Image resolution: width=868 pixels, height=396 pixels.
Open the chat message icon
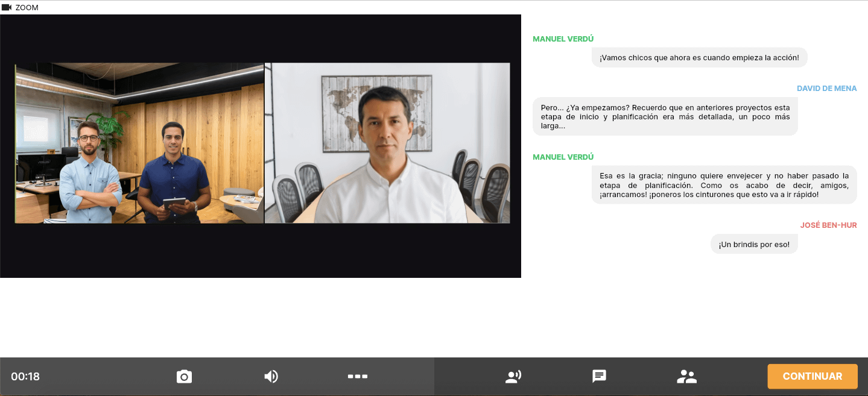599,377
